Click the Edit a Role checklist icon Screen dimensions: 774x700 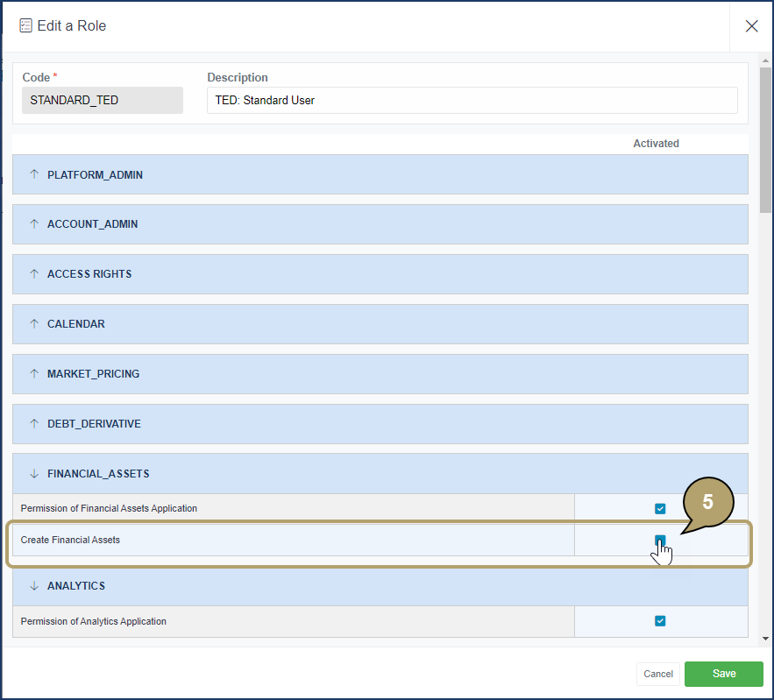[x=25, y=26]
